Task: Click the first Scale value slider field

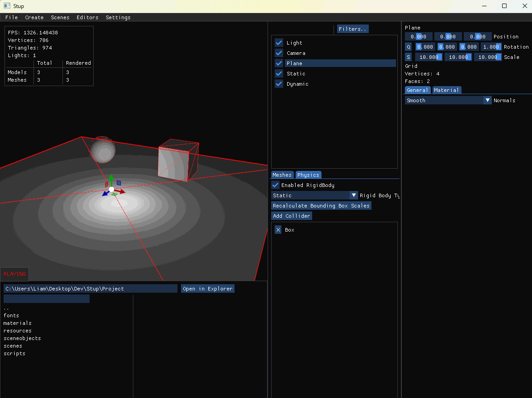Action: coord(429,57)
